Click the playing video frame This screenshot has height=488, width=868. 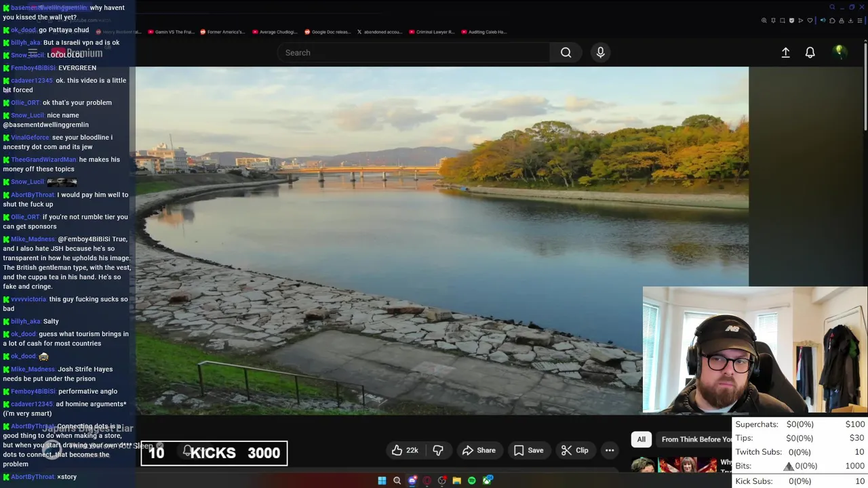click(x=442, y=241)
